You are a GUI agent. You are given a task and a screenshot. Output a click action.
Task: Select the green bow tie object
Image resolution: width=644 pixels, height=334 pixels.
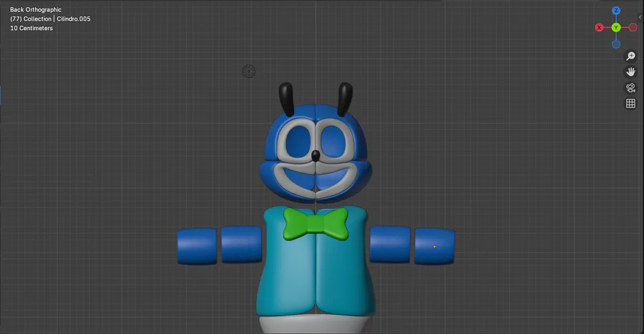click(316, 224)
